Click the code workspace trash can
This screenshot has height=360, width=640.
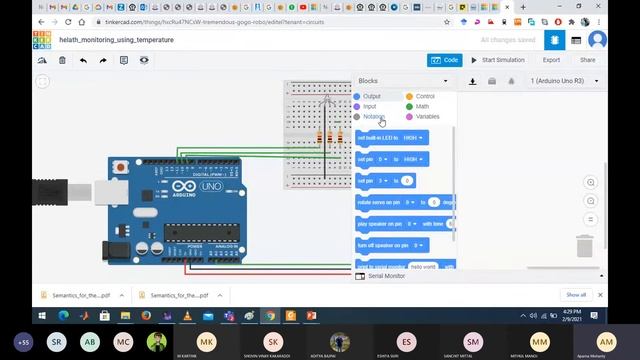584,246
